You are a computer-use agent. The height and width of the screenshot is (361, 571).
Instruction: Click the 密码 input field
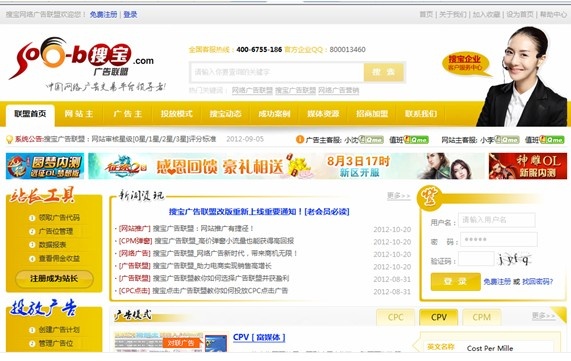pyautogui.click(x=499, y=240)
